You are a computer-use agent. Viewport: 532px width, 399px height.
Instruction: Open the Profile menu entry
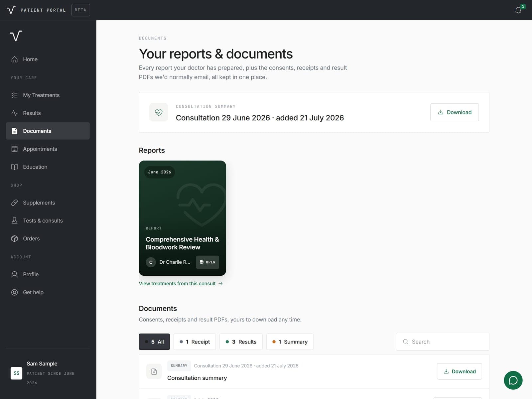click(x=48, y=274)
